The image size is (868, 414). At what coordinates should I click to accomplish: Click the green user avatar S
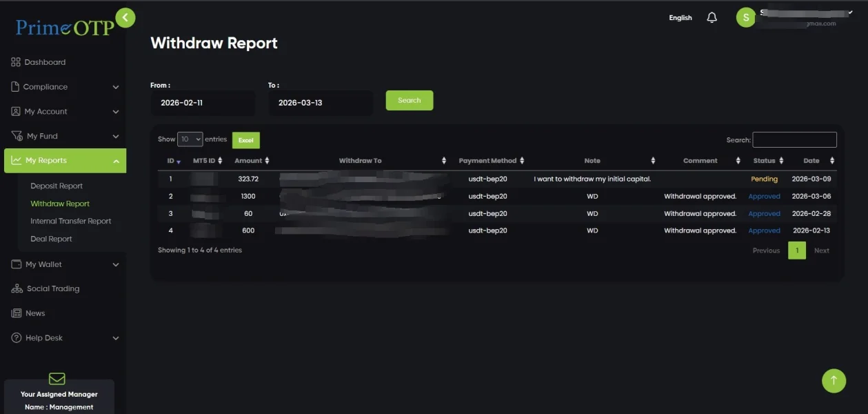pos(746,17)
